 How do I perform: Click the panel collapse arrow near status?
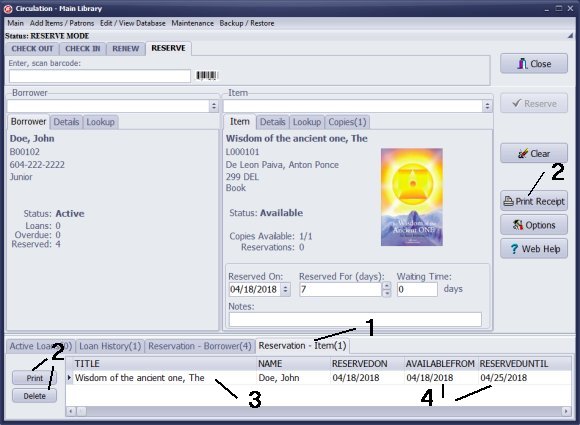click(x=570, y=36)
